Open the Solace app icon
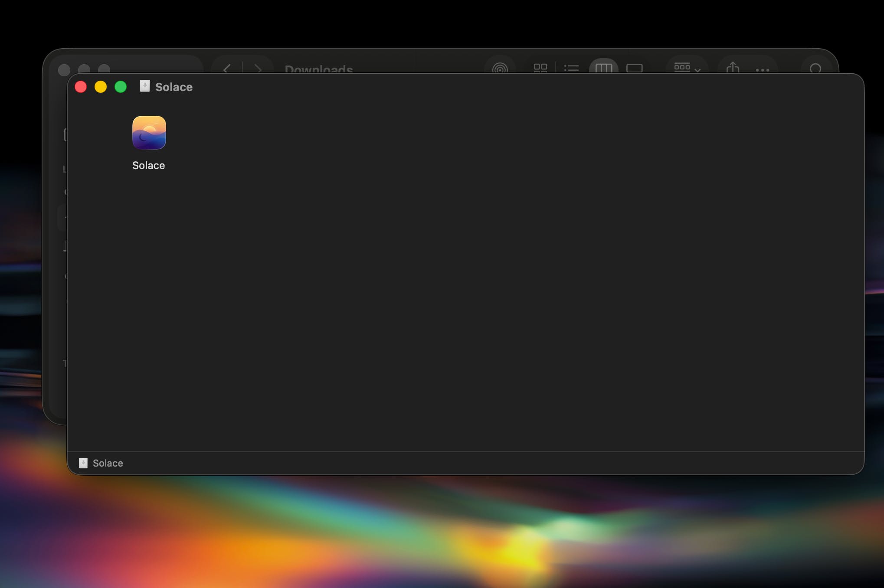Image resolution: width=884 pixels, height=588 pixels. 149,133
